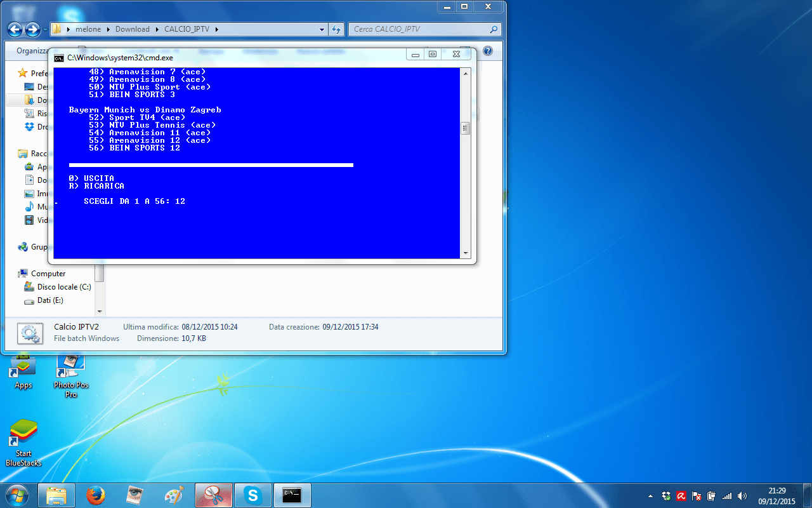
Task: Click the Cerca CALCIO_IPTV search box
Action: pyautogui.click(x=419, y=29)
